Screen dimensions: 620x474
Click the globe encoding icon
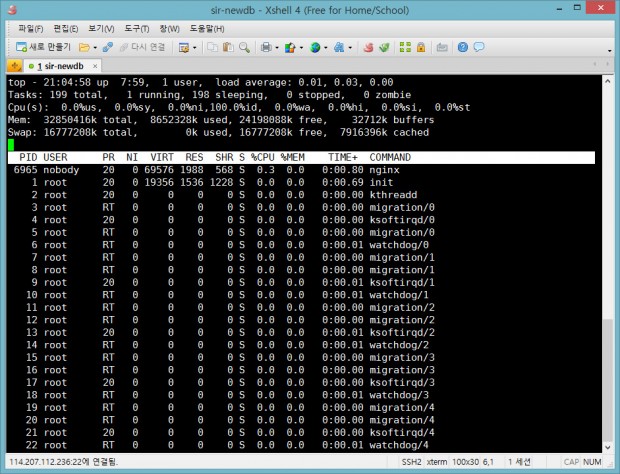pyautogui.click(x=314, y=47)
